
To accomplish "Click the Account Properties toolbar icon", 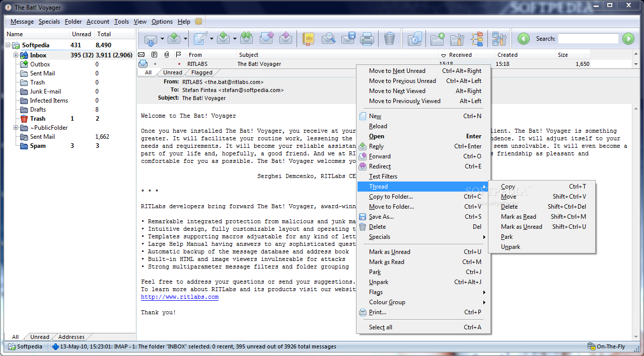I will (499, 39).
